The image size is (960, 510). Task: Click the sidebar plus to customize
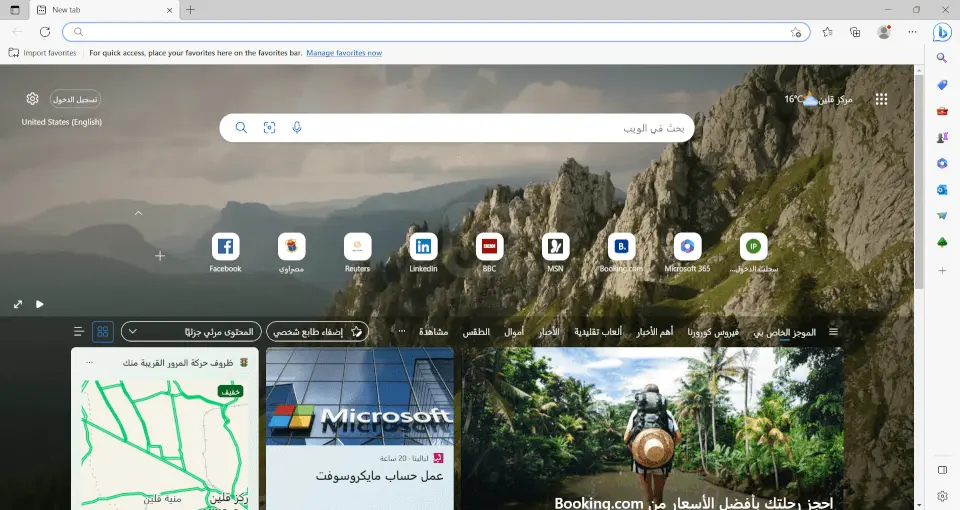(942, 270)
